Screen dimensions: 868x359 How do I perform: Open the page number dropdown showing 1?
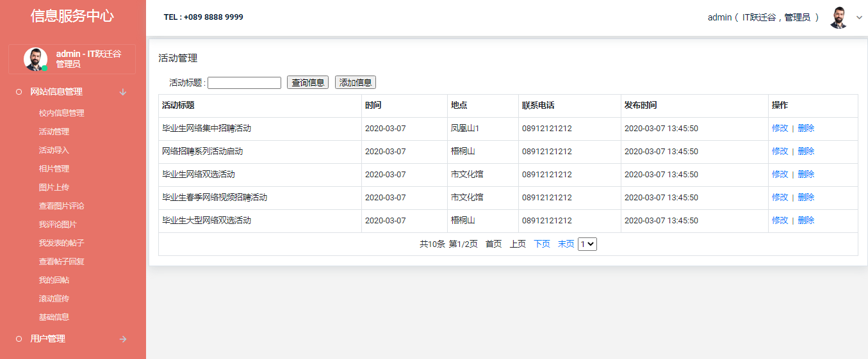point(587,244)
